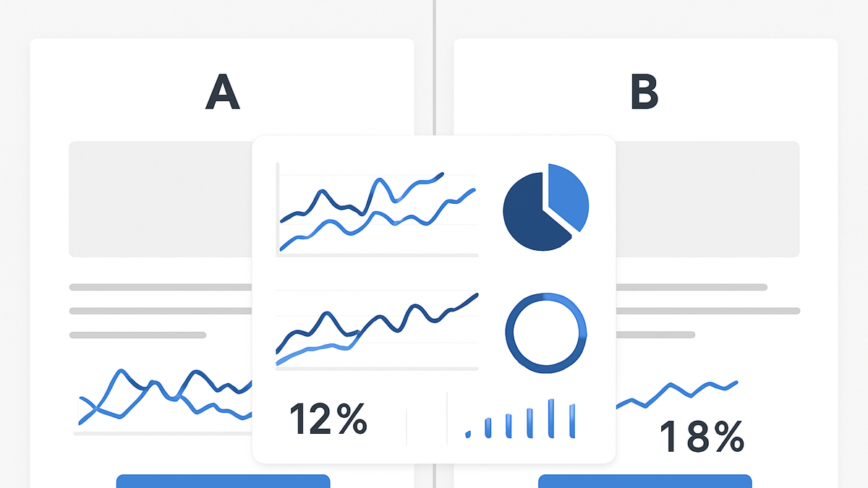
Task: Select the top line chart in center card
Action: pos(378,210)
